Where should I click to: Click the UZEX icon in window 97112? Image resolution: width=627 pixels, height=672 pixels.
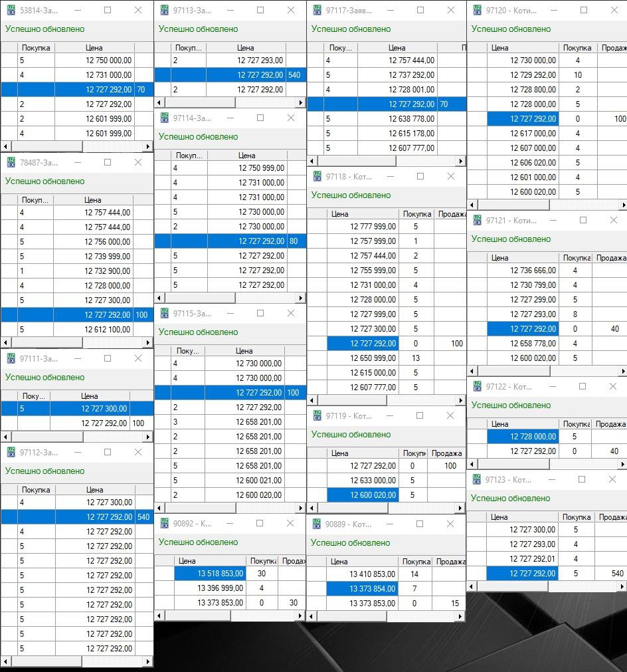[x=11, y=452]
